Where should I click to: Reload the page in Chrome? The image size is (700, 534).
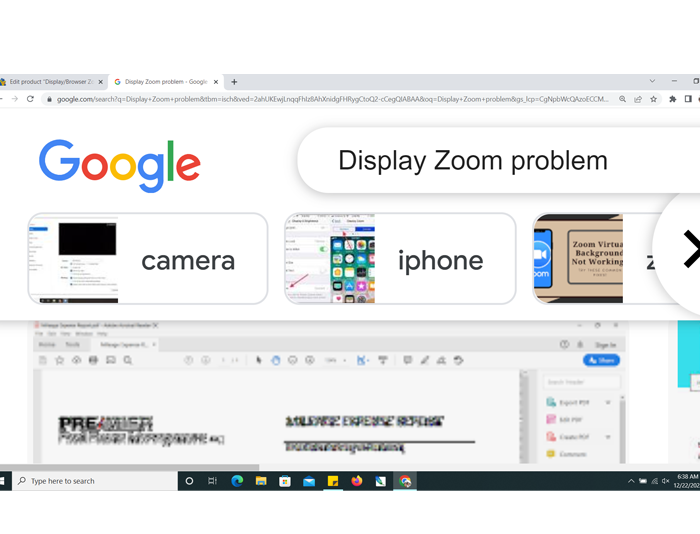tap(30, 99)
